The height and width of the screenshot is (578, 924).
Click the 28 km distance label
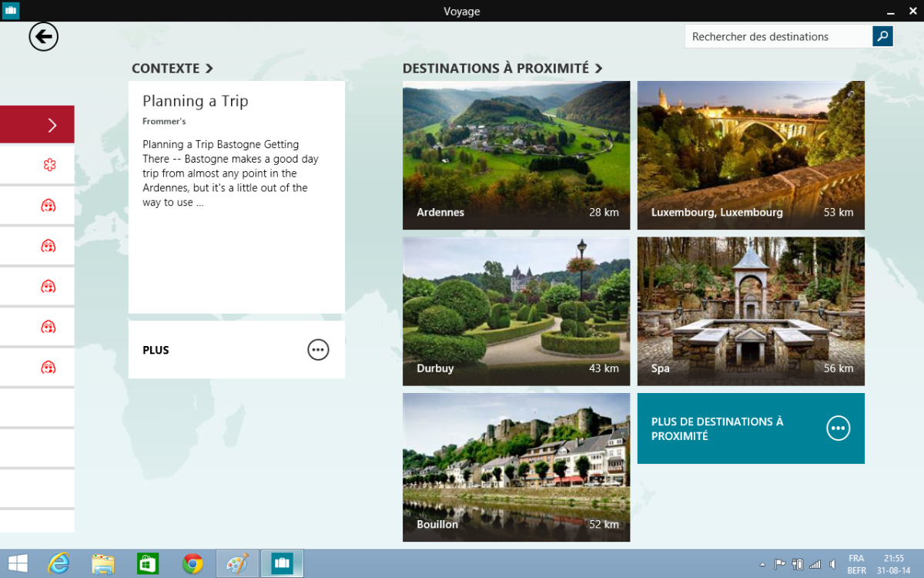tap(604, 212)
